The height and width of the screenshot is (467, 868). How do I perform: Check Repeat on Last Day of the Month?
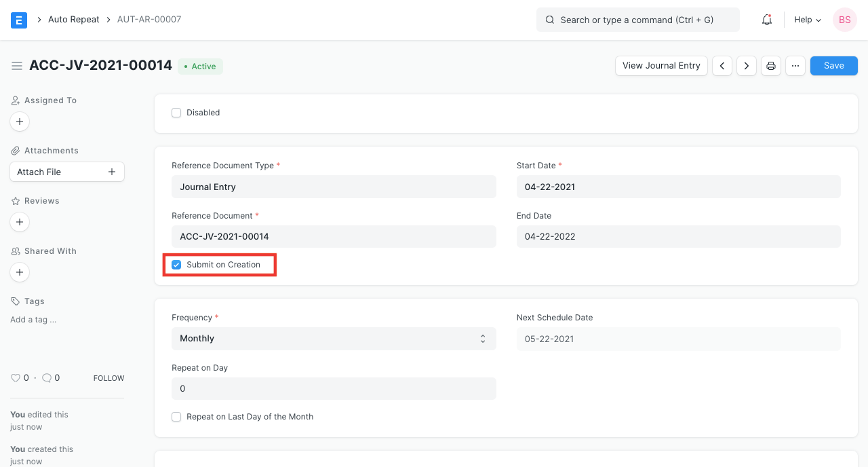pos(176,417)
